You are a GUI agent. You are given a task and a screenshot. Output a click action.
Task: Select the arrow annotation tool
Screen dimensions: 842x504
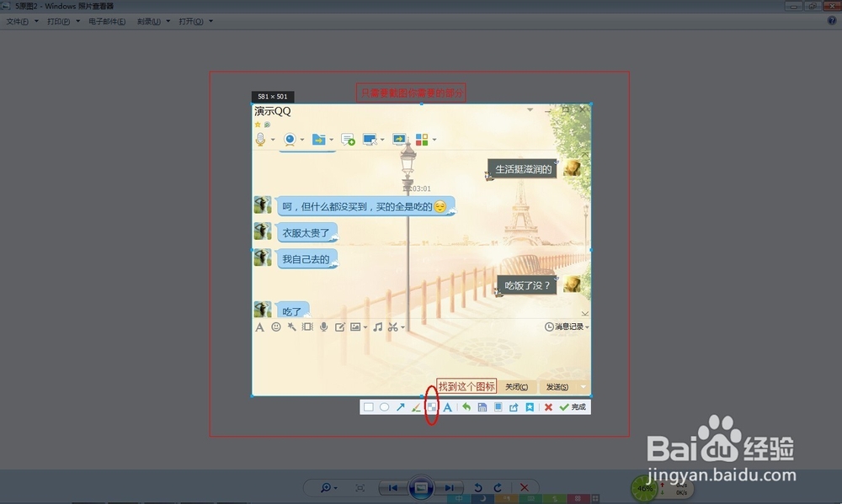pos(400,406)
